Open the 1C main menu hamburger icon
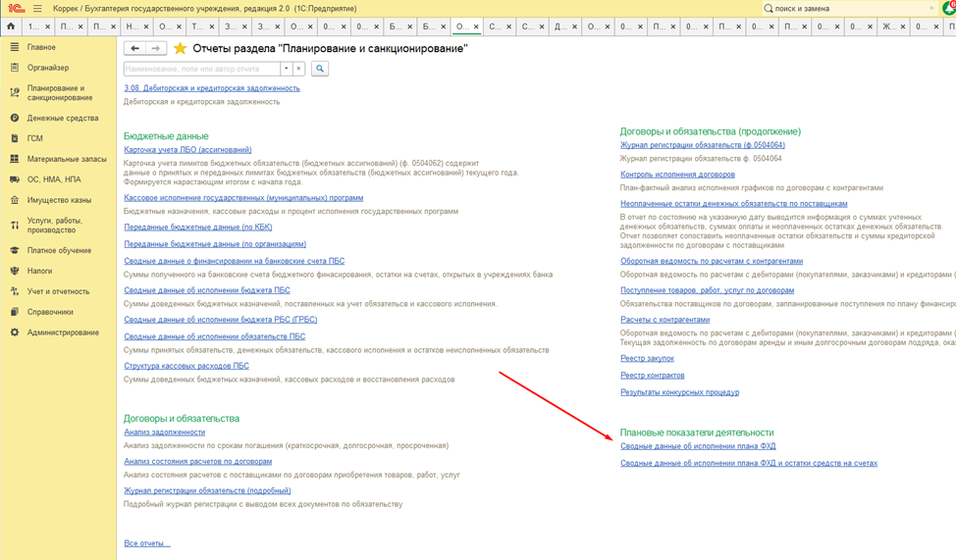Image resolution: width=956 pixels, height=560 pixels. tap(38, 9)
